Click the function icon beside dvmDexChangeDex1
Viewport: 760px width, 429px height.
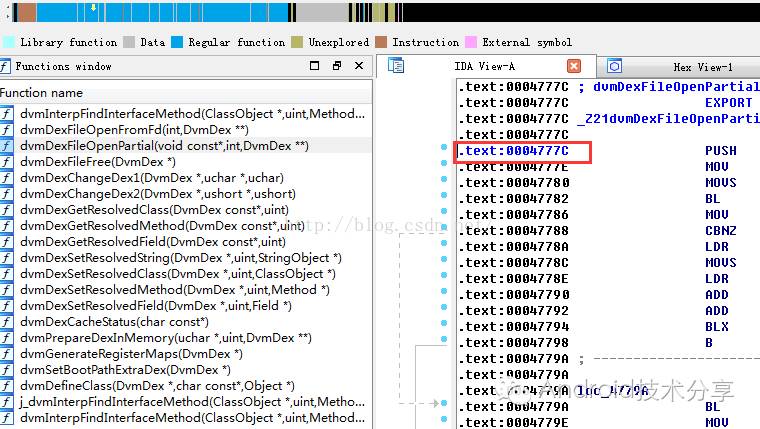pos(6,178)
